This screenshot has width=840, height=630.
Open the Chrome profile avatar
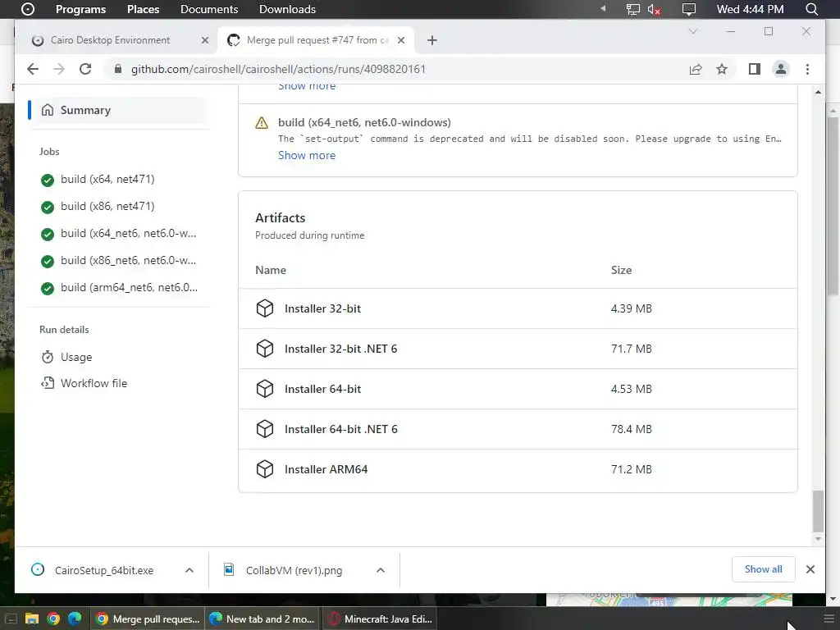tap(781, 69)
